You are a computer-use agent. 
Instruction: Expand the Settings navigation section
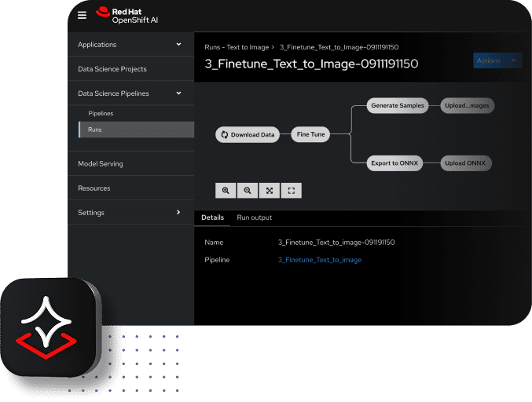pyautogui.click(x=130, y=213)
